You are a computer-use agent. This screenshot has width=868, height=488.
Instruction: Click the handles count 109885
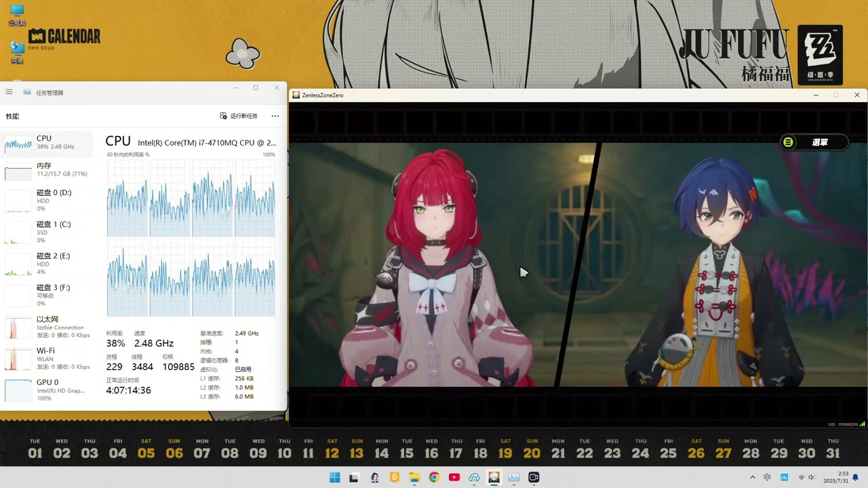(x=178, y=367)
